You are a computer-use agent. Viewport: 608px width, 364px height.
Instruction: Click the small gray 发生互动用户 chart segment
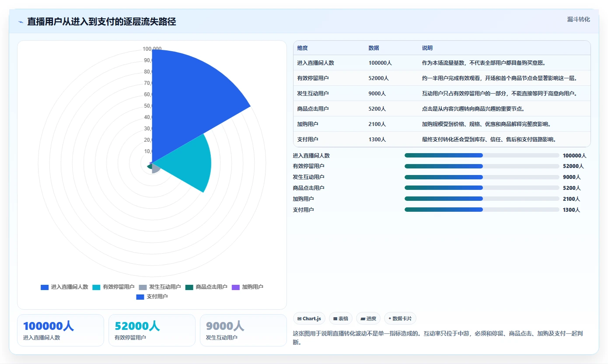click(x=155, y=168)
